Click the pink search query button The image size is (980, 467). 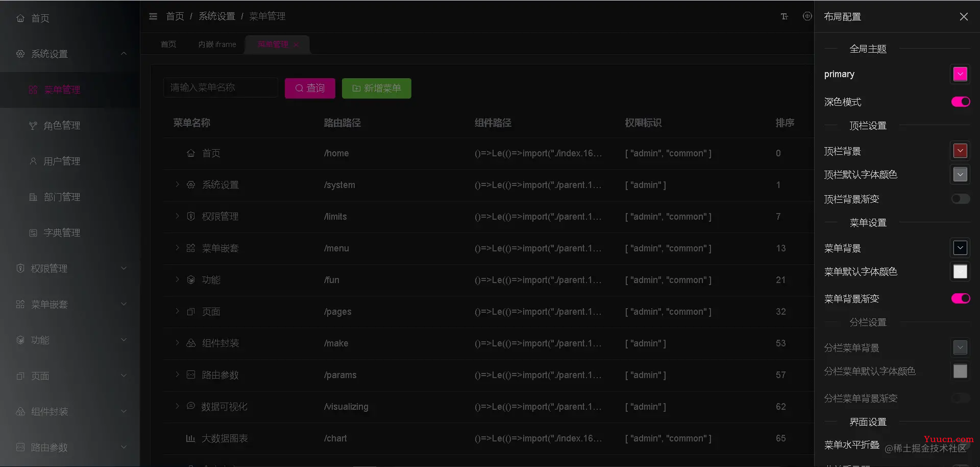310,88
